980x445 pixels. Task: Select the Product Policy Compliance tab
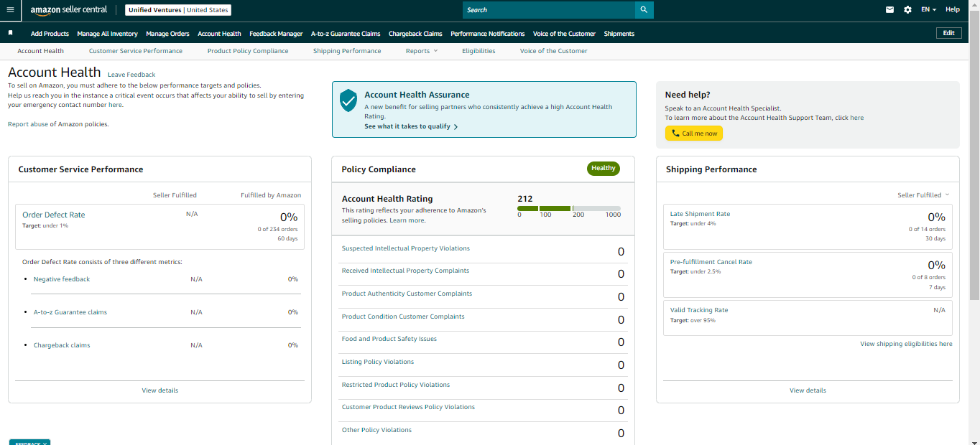[248, 51]
